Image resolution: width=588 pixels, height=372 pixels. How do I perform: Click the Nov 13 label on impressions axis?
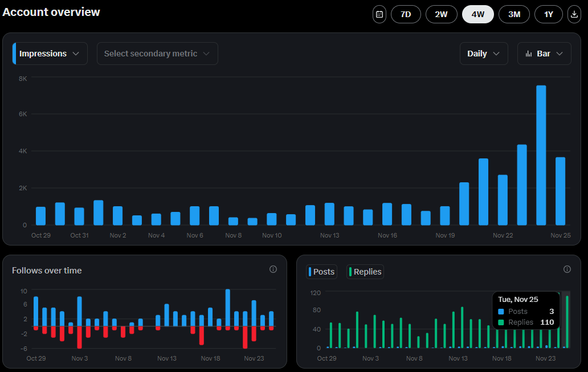coord(330,235)
